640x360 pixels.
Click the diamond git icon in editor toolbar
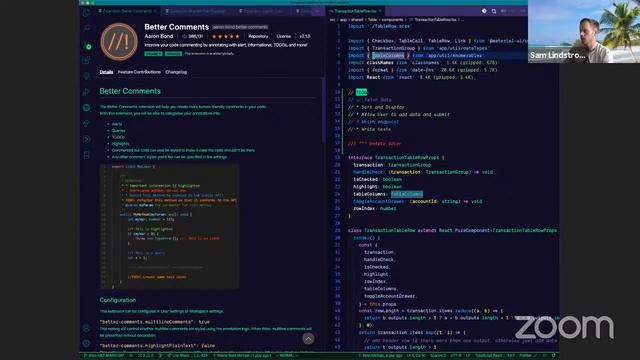coord(484,11)
